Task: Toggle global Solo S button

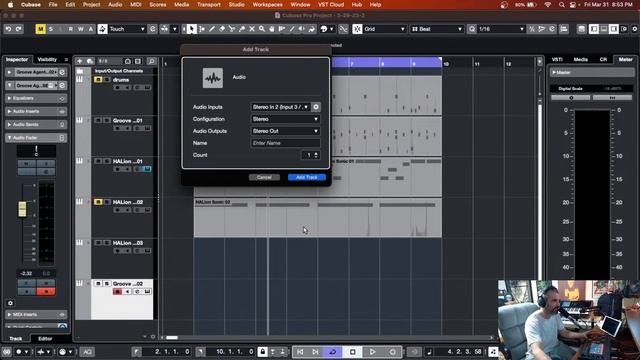Action: pyautogui.click(x=51, y=29)
